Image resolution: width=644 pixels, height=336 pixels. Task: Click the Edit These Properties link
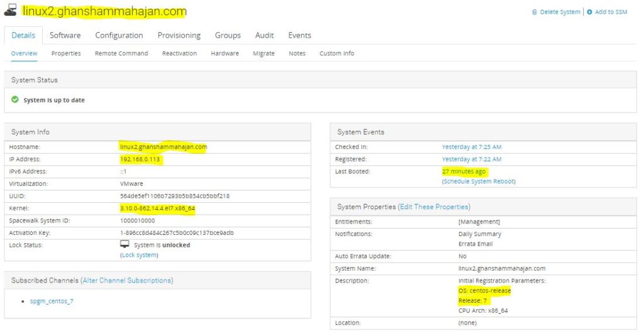434,207
